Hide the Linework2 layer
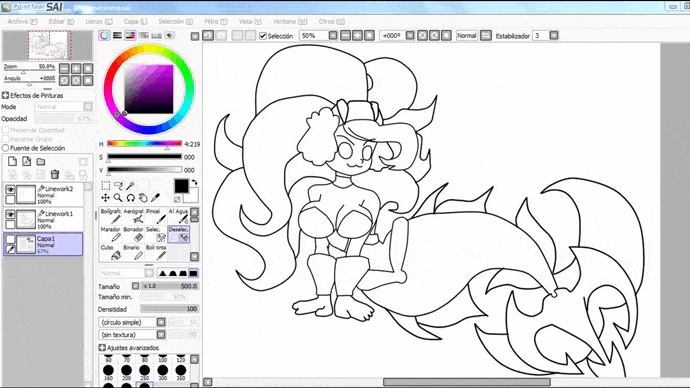 coord(10,190)
